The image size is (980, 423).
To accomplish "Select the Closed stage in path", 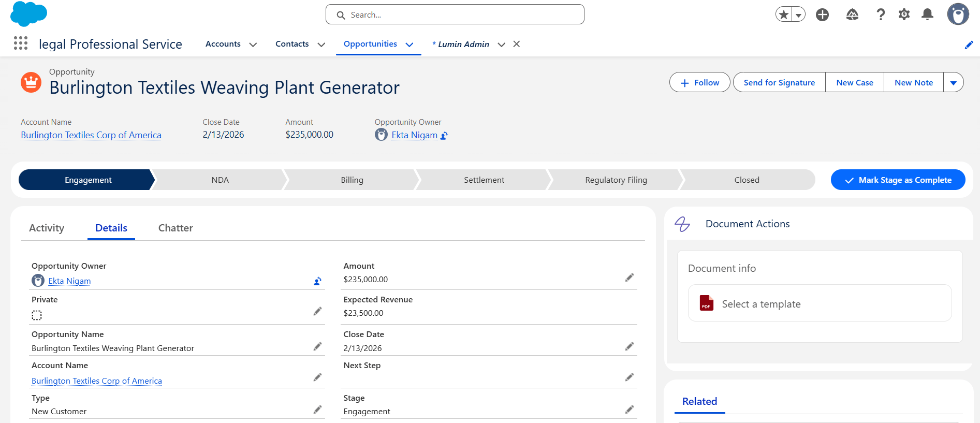I will 747,180.
